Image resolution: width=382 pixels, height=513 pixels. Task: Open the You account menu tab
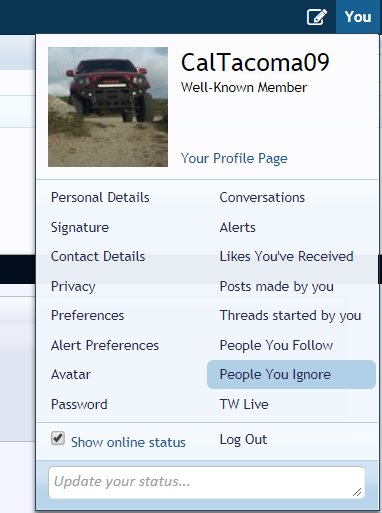pyautogui.click(x=358, y=17)
